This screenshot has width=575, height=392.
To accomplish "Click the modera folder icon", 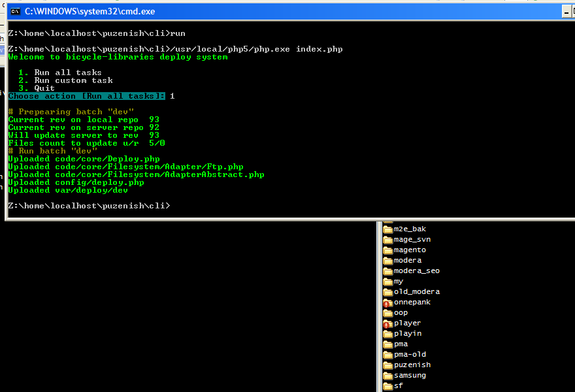I will 387,260.
